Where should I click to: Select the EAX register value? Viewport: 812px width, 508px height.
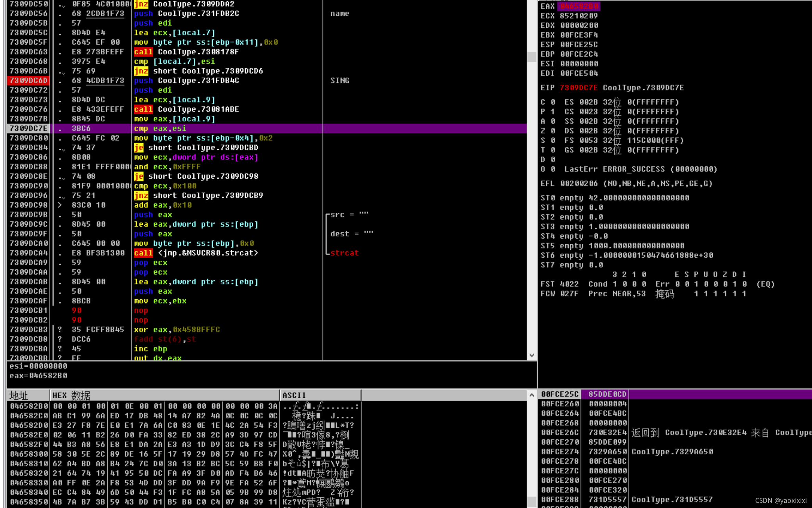(579, 6)
